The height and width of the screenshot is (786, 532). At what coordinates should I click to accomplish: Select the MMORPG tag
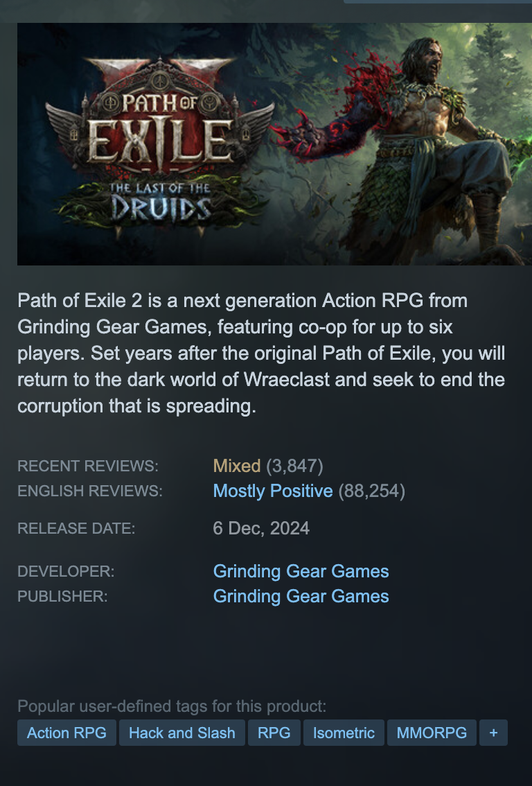[432, 733]
